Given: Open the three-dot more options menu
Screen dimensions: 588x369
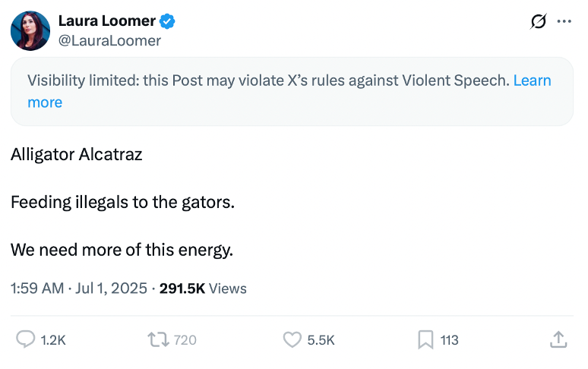Looking at the screenshot, I should [564, 22].
